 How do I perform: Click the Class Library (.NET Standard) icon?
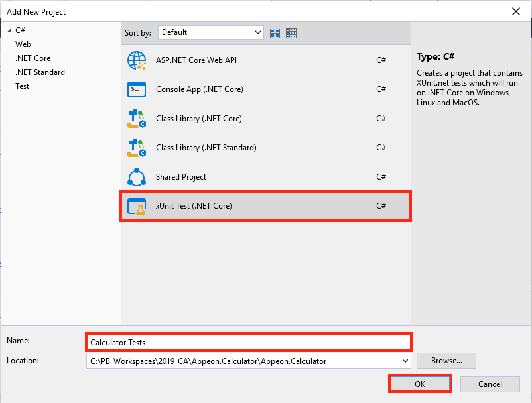(x=137, y=148)
